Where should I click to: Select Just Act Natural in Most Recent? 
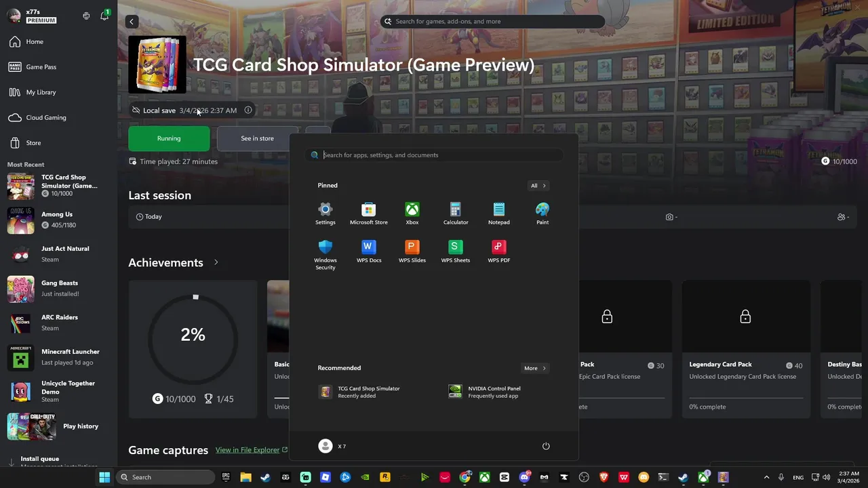58,254
